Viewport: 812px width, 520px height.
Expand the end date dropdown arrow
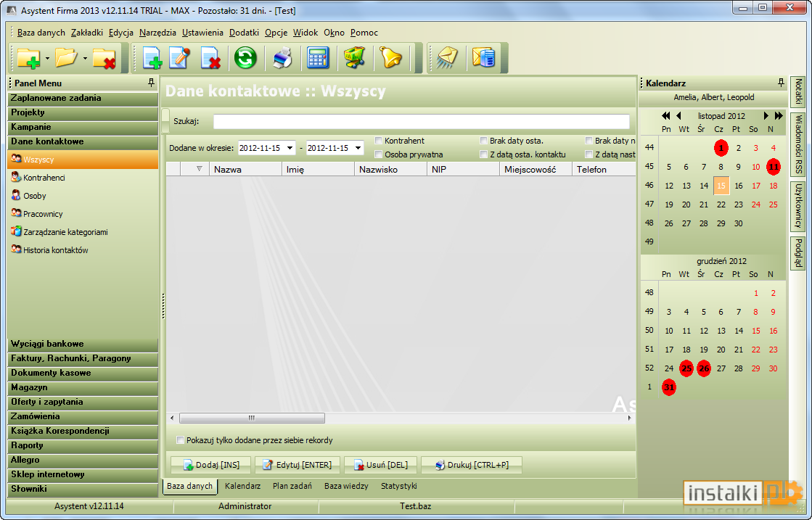tap(358, 148)
